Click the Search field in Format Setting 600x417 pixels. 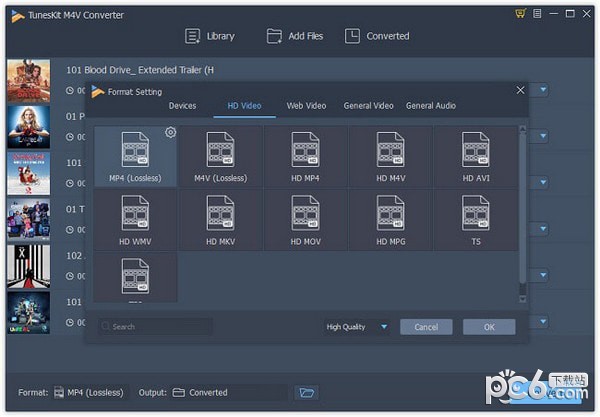click(x=155, y=327)
